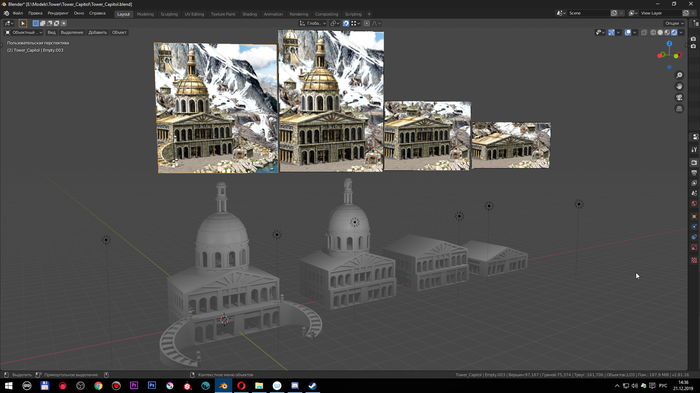Open Steam from the taskbar
The height and width of the screenshot is (393, 700).
point(312,386)
